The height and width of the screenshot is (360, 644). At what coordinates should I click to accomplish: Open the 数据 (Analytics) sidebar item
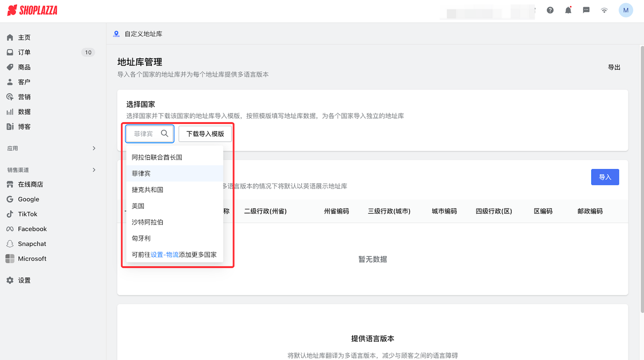coord(23,112)
